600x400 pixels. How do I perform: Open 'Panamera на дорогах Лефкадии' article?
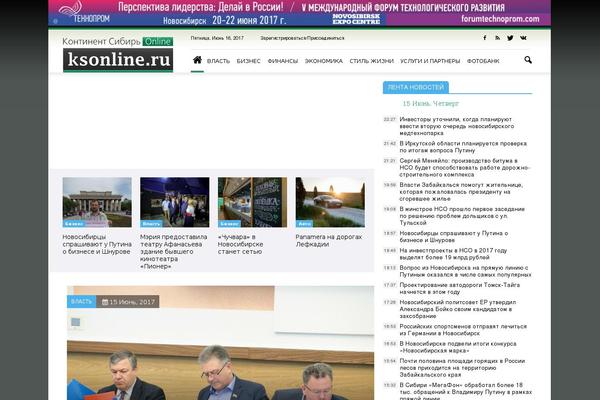tap(329, 240)
